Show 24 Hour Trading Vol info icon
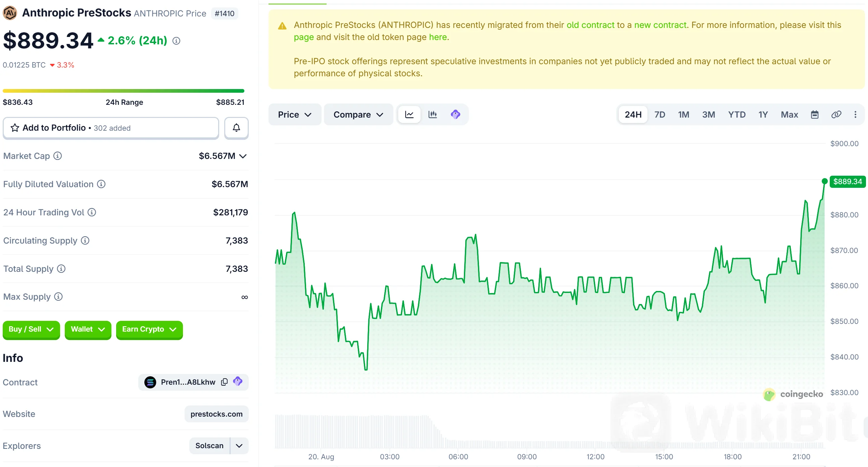Viewport: 868px width, 467px height. pos(92,212)
